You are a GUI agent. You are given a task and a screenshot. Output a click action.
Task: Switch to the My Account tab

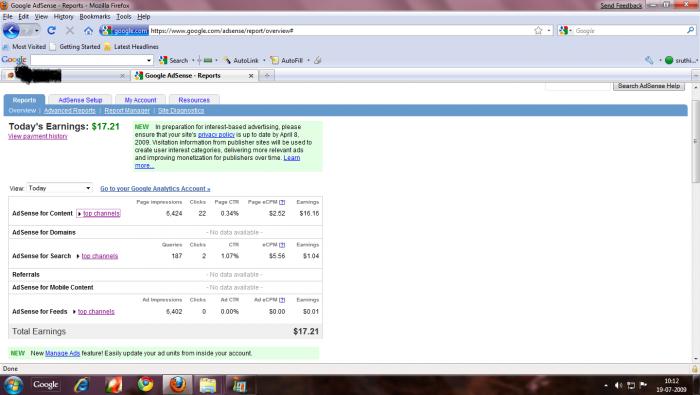point(140,100)
